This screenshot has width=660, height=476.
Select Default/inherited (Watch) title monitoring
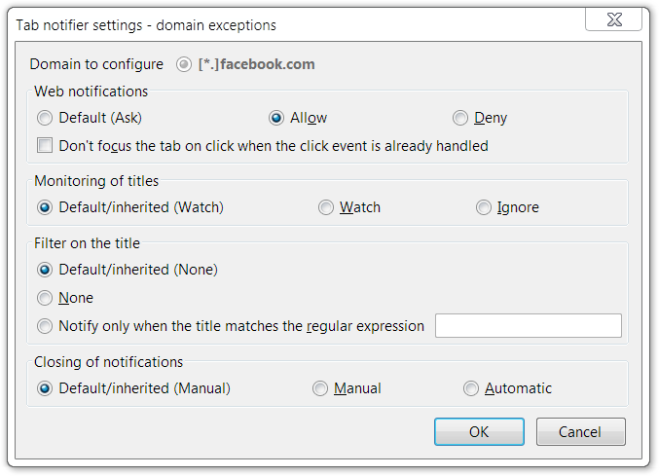45,208
